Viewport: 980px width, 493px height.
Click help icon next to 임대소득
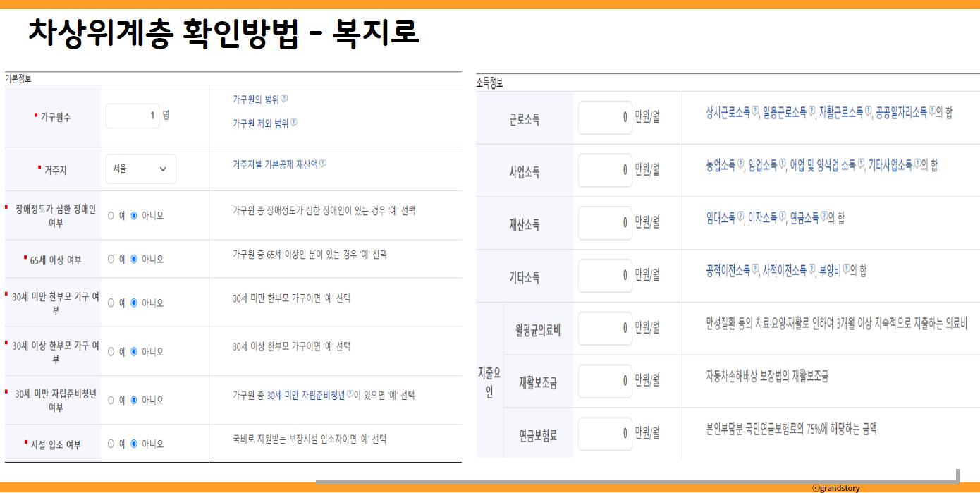coord(740,218)
